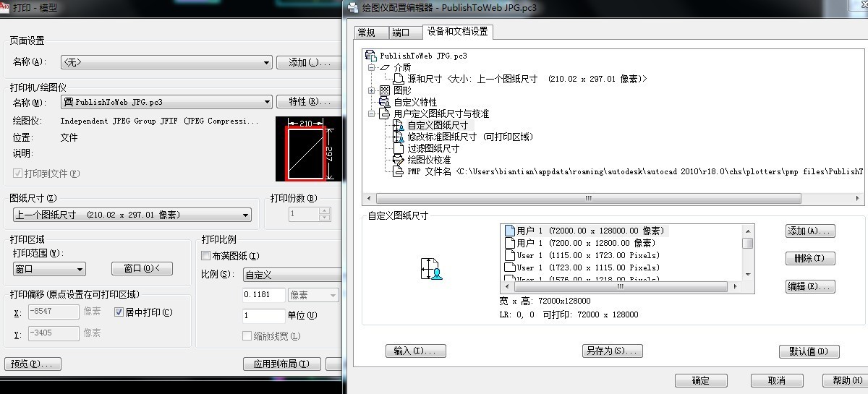Open the 打印范围 窗口 dropdown
Image resolution: width=868 pixels, height=394 pixels.
[x=49, y=269]
